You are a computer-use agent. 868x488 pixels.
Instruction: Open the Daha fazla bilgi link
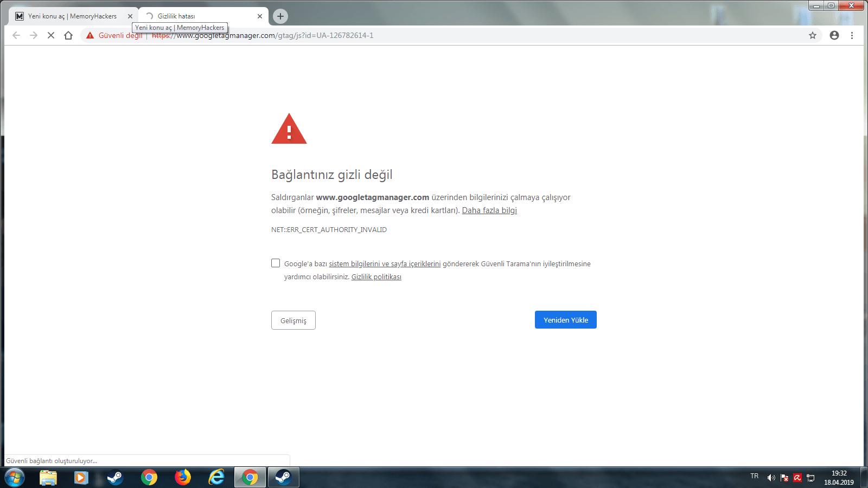(x=489, y=210)
